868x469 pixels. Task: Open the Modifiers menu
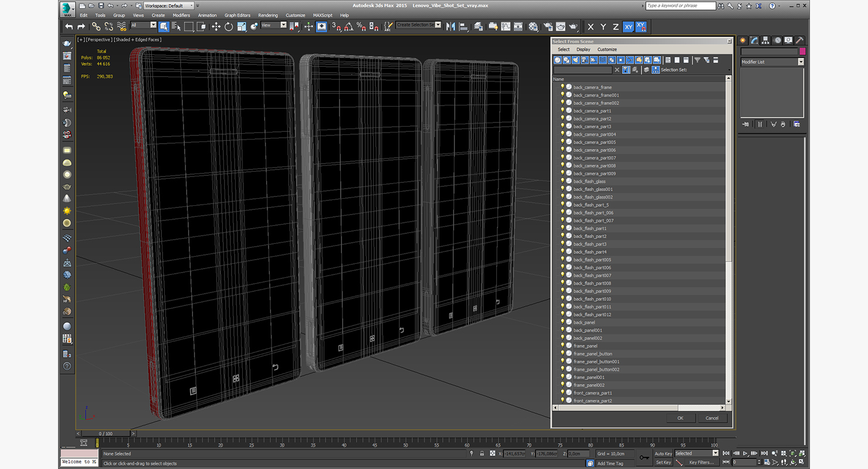(181, 15)
